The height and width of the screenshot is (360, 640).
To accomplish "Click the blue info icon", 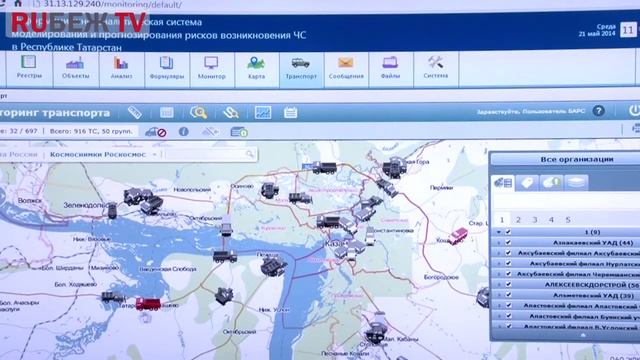I will click(x=184, y=131).
